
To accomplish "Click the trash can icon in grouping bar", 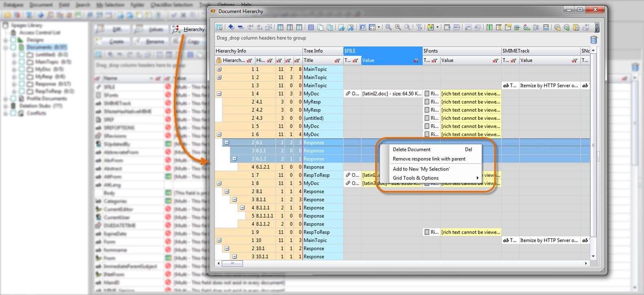I will click(593, 40).
